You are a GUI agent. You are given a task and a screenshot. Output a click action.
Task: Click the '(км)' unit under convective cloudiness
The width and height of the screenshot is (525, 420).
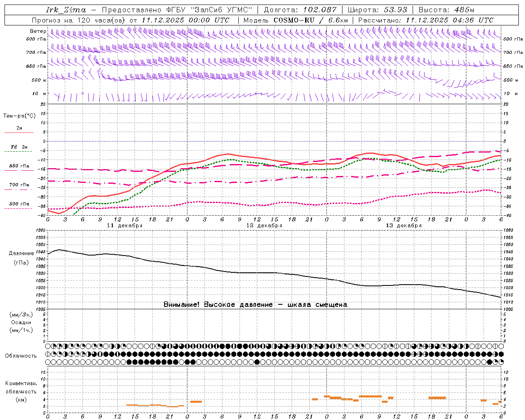pyautogui.click(x=21, y=399)
